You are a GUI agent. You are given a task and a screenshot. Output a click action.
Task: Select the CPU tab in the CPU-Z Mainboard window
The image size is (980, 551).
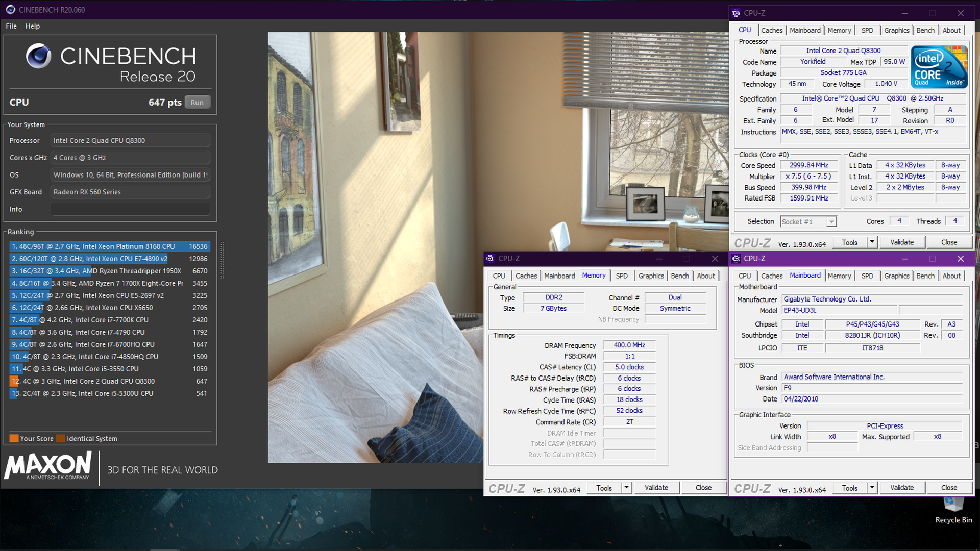click(744, 275)
